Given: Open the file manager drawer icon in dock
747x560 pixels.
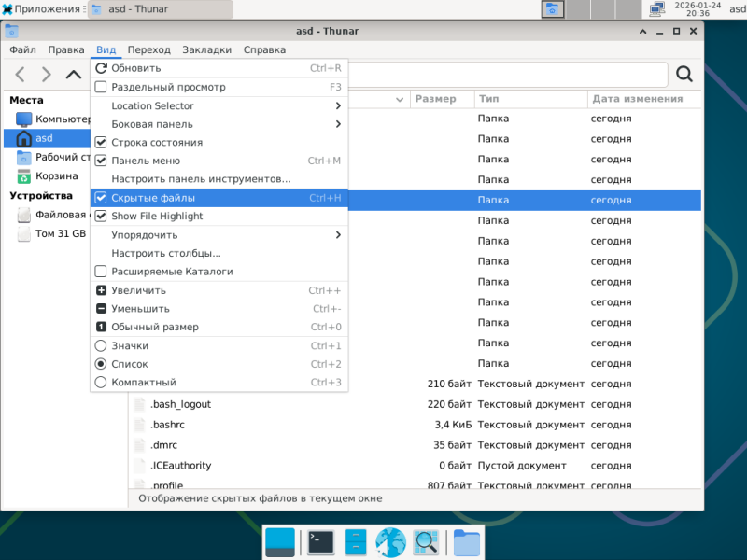Looking at the screenshot, I should tap(356, 542).
